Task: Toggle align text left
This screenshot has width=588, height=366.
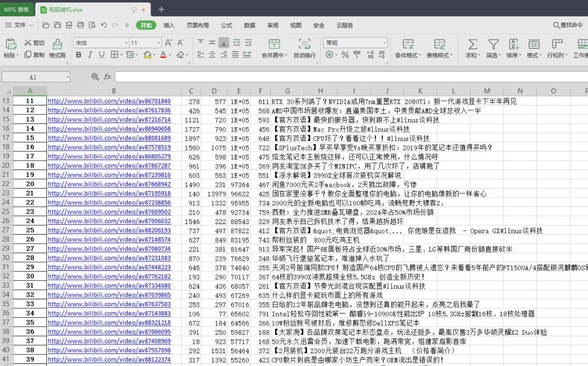Action: (200, 55)
